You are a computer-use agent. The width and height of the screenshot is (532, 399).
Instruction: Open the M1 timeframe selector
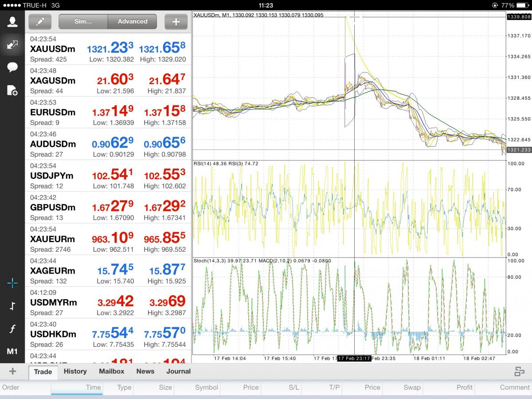[12, 352]
